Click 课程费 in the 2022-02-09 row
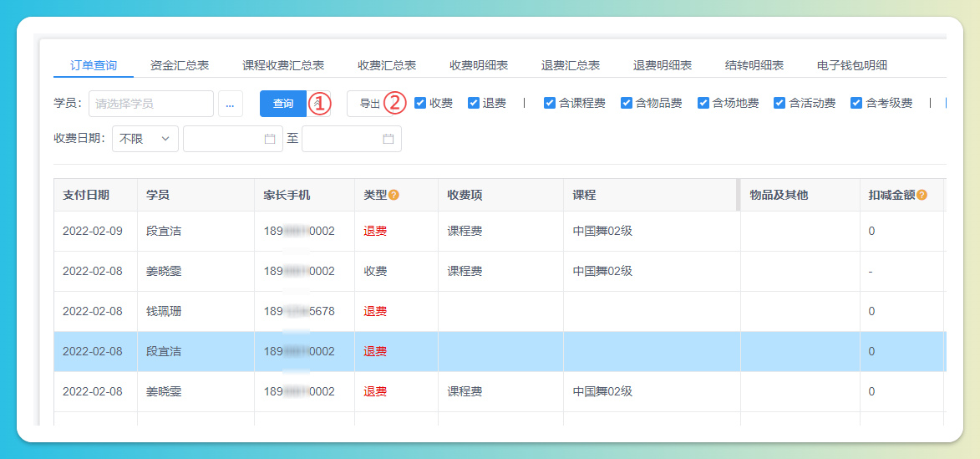 tap(465, 232)
